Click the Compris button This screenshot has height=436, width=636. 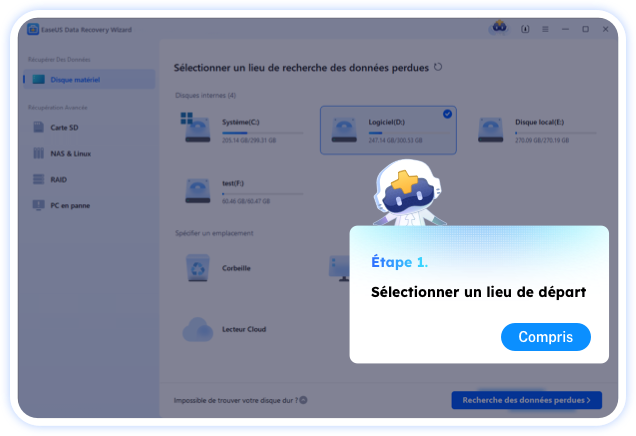pos(546,337)
